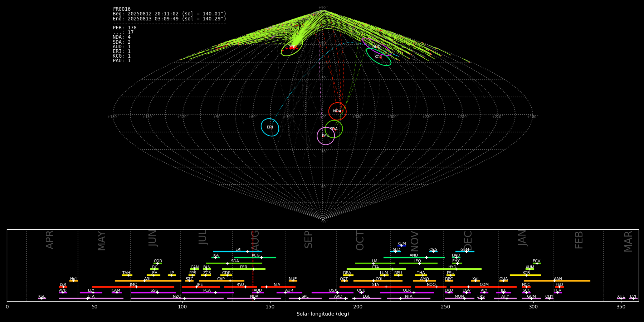
Task: Click the XCB shower bar in timeline
Action: (x=525, y=275)
